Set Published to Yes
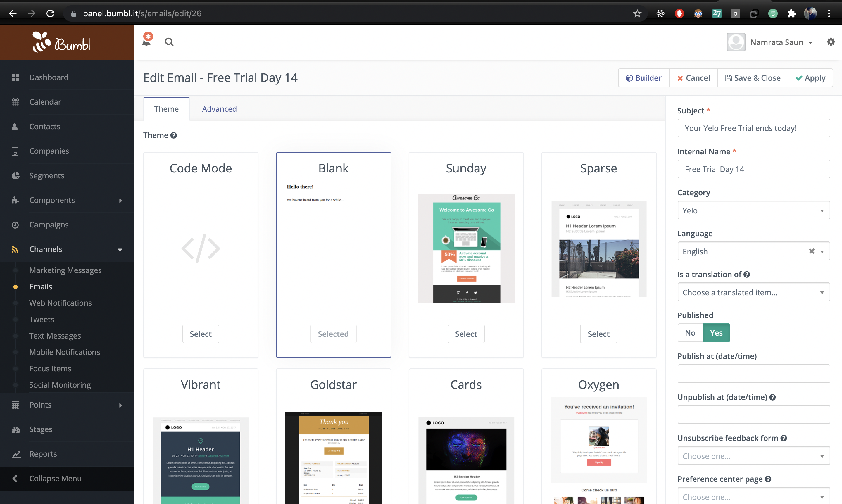This screenshot has height=504, width=842. tap(716, 333)
